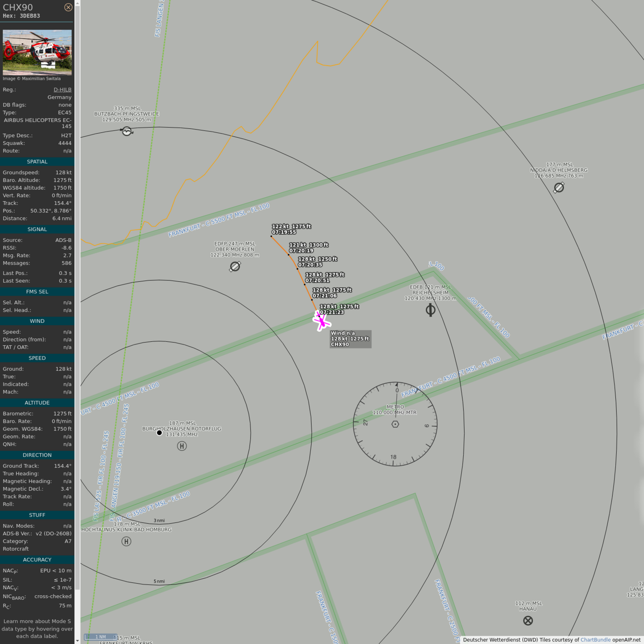Select the Reichelsheim EDFB airport symbol
The width and height of the screenshot is (644, 644).
(430, 310)
